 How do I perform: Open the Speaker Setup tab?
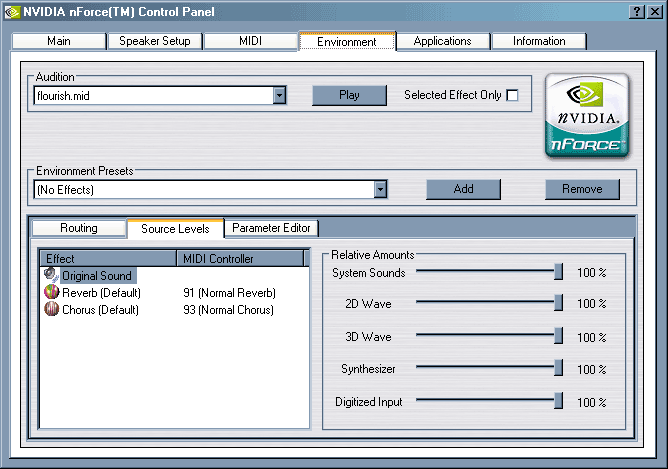[155, 41]
